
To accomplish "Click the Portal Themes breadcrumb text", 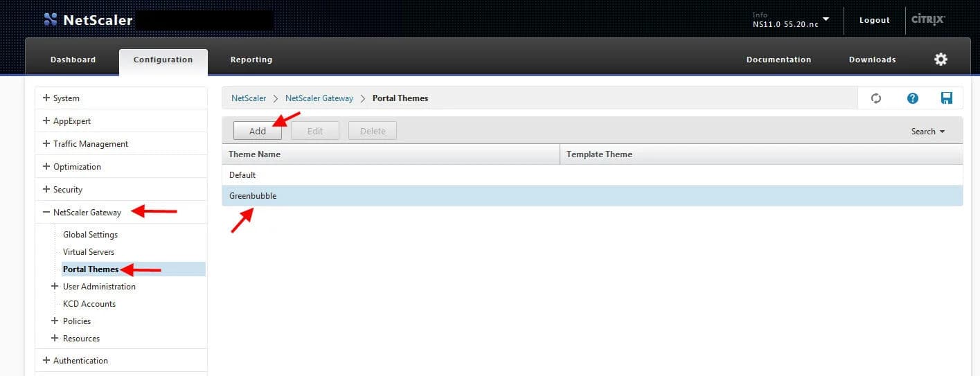I will click(x=400, y=98).
